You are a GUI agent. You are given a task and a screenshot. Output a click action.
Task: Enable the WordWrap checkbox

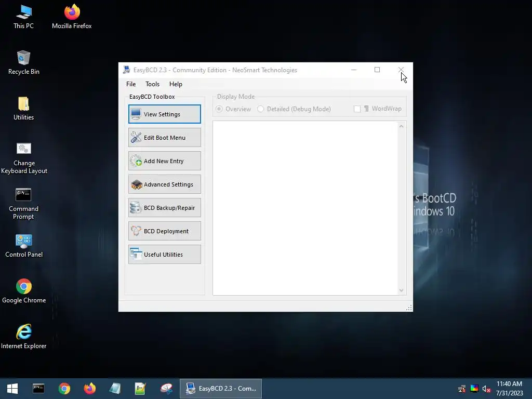click(357, 109)
